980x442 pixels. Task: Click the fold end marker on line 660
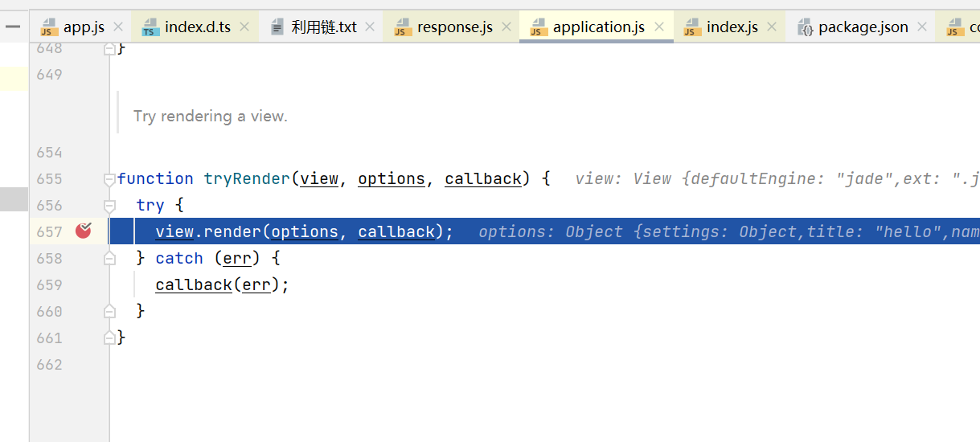point(109,311)
